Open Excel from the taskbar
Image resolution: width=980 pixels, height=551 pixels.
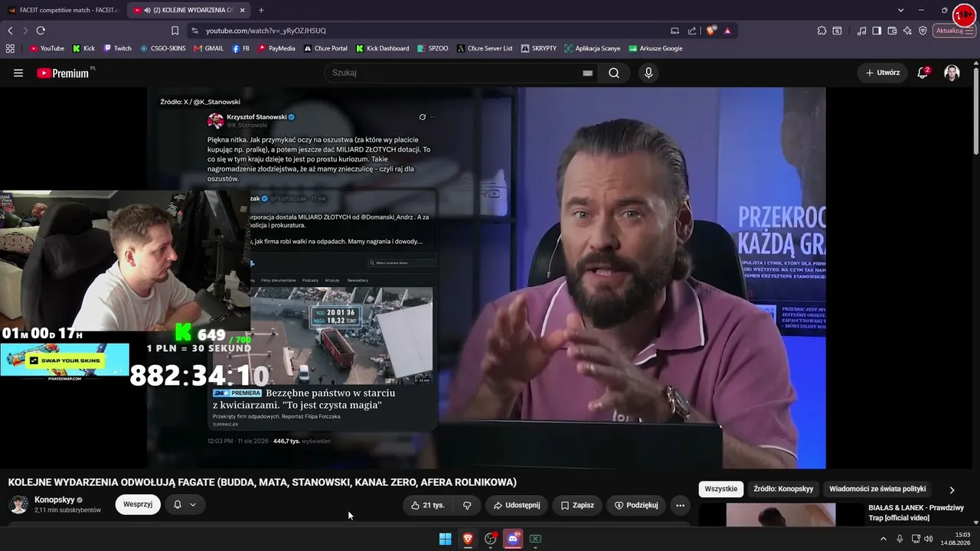tap(535, 539)
